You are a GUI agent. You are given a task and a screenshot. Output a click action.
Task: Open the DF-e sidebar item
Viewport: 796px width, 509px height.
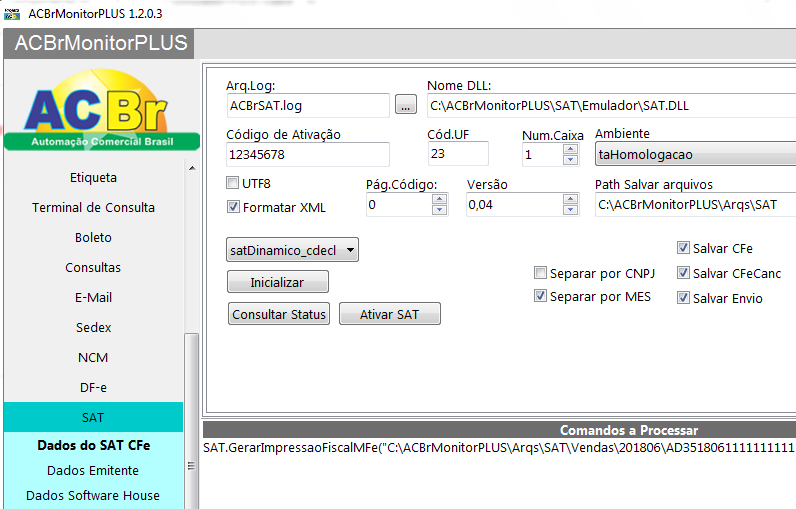pyautogui.click(x=93, y=387)
